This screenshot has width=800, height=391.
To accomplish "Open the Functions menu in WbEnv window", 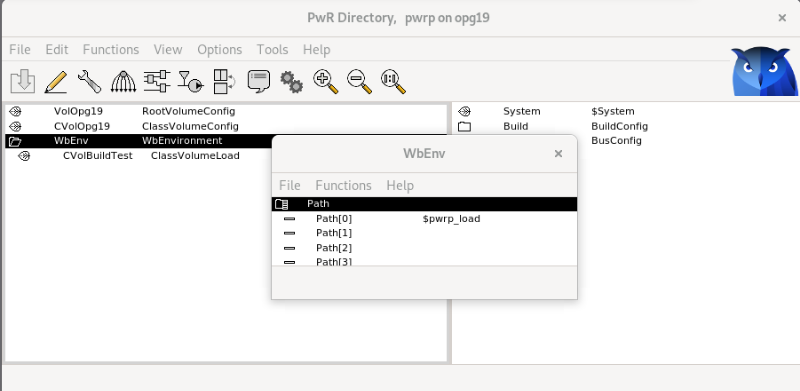I will click(343, 185).
